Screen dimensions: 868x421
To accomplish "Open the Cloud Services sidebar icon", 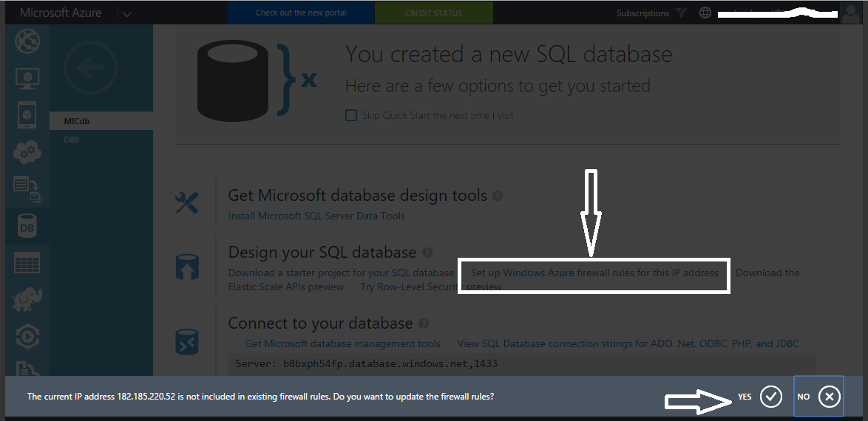I will coord(27,152).
